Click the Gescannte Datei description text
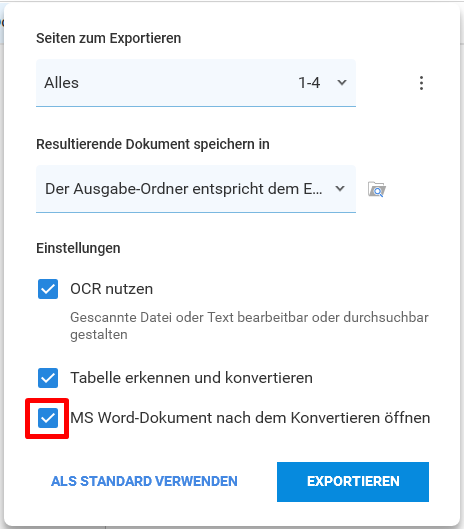Image resolution: width=464 pixels, height=529 pixels. 249,326
